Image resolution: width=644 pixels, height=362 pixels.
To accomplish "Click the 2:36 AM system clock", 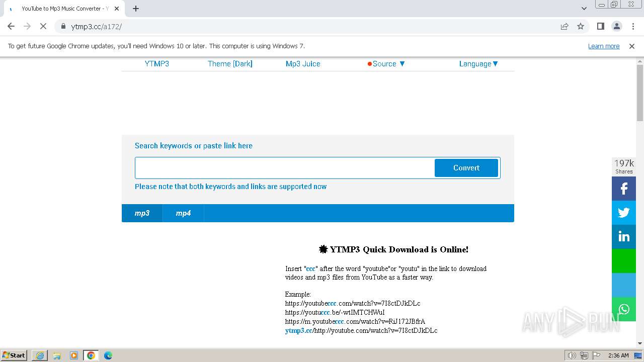I will click(618, 355).
